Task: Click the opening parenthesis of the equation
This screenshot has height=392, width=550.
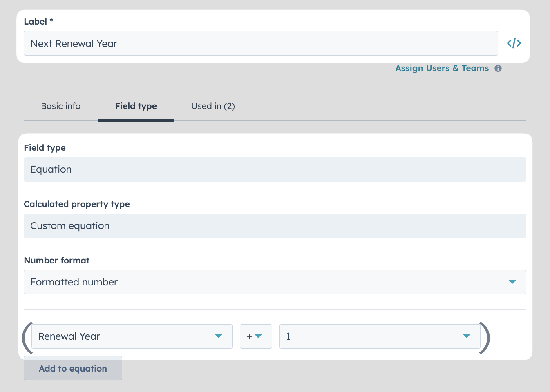Action: coord(27,337)
